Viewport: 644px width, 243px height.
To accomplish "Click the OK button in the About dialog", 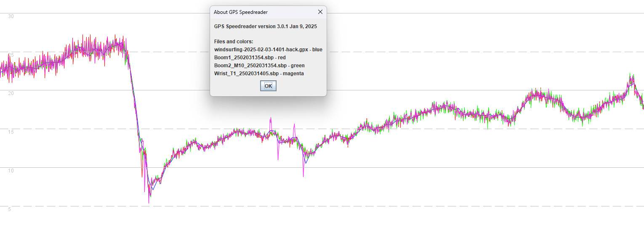I will pos(268,86).
